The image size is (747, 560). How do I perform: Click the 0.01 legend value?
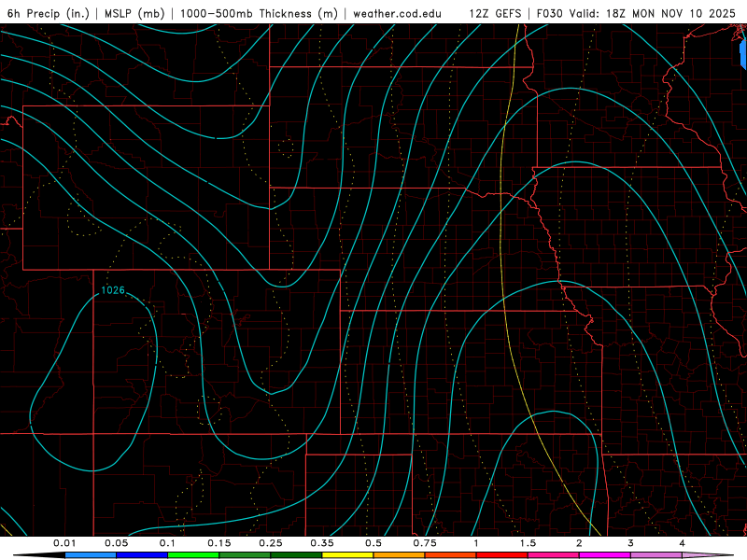point(64,543)
